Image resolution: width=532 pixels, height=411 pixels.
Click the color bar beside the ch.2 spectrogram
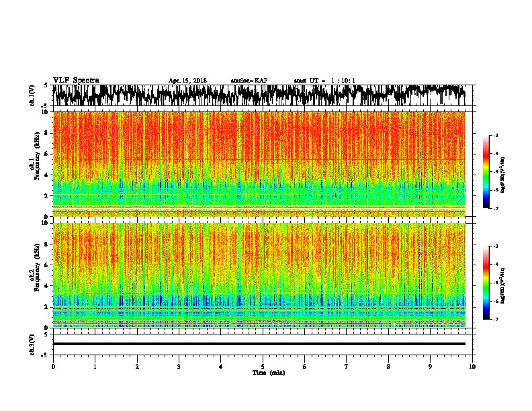(486, 283)
